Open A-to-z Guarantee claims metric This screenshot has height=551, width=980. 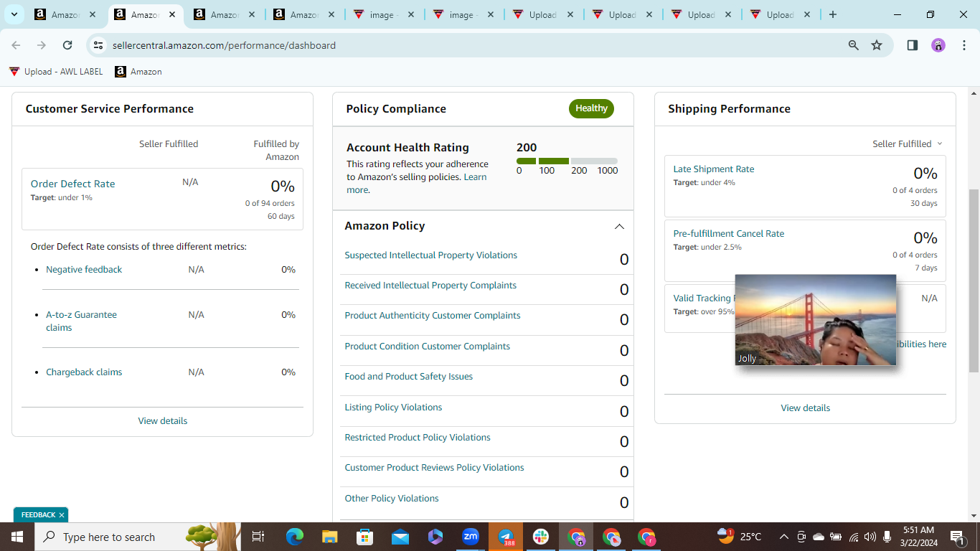tap(81, 321)
